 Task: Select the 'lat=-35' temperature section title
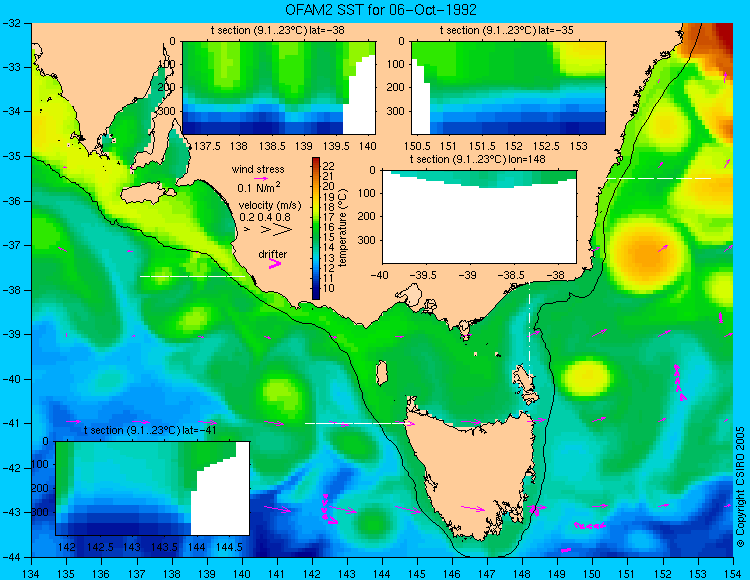(x=507, y=31)
